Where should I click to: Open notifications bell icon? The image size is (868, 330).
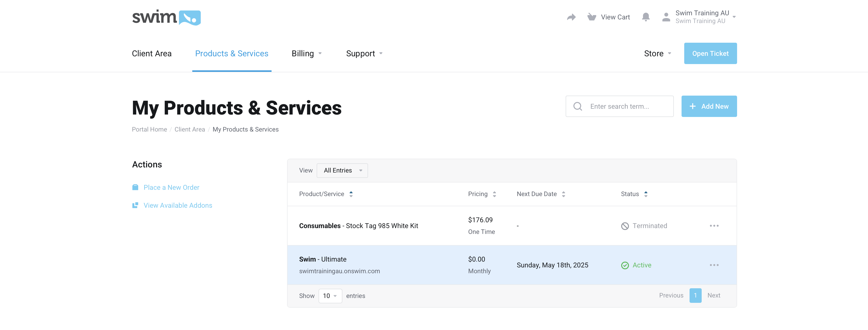(646, 17)
